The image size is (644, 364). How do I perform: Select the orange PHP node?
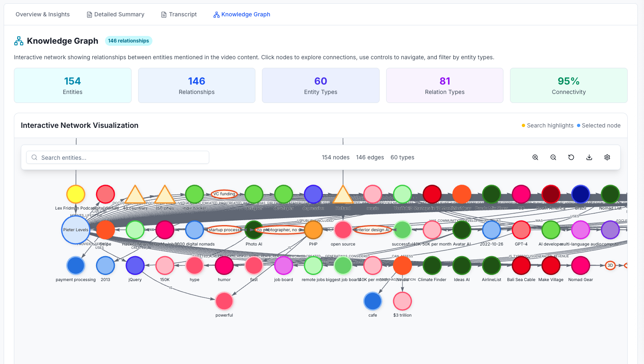pos(313,230)
